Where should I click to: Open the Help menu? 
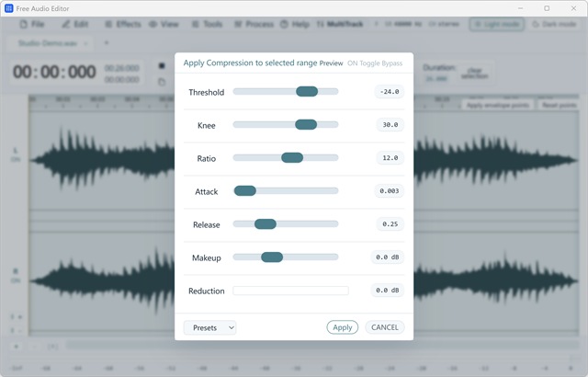(x=295, y=25)
